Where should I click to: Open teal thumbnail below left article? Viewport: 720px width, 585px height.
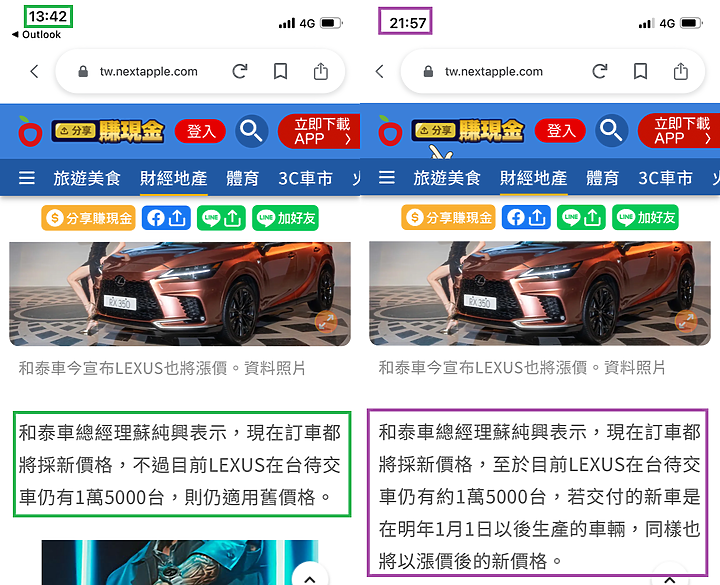pos(180,562)
